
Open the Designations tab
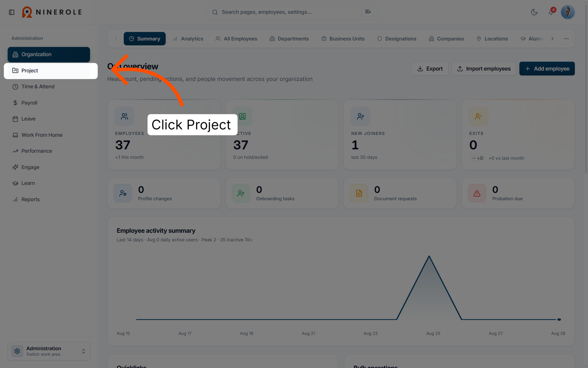pyautogui.click(x=397, y=39)
